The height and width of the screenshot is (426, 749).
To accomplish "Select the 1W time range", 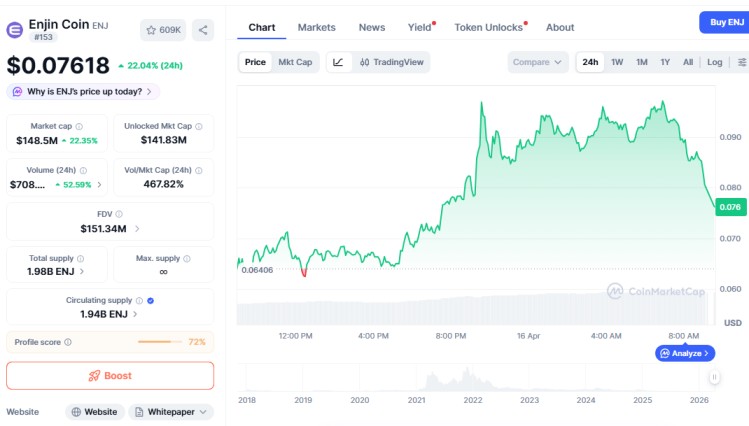I will click(617, 62).
